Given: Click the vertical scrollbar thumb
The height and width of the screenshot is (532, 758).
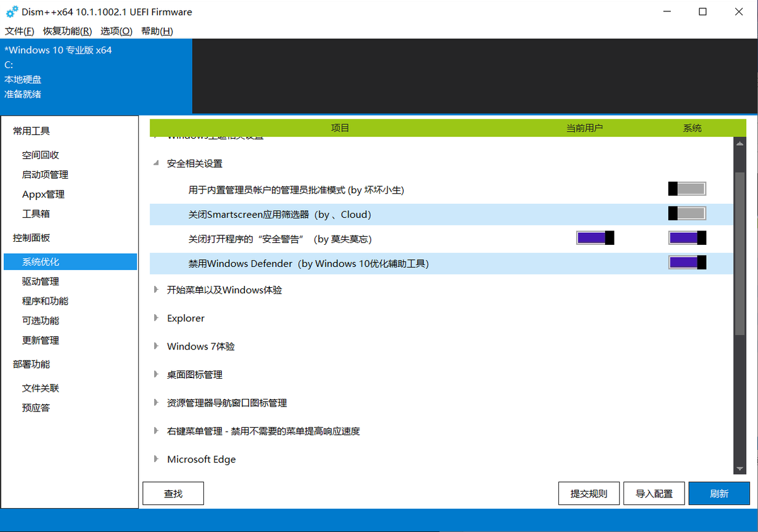Looking at the screenshot, I should point(740,252).
